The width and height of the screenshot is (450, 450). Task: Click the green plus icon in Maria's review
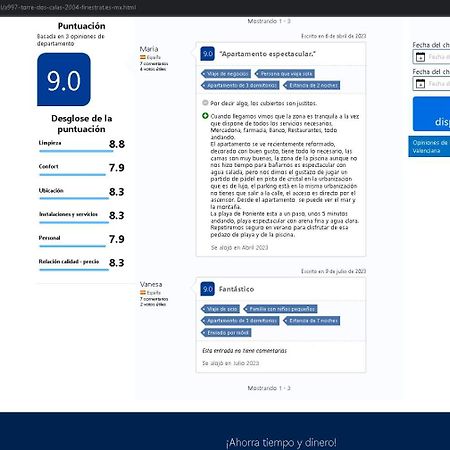coord(205,116)
